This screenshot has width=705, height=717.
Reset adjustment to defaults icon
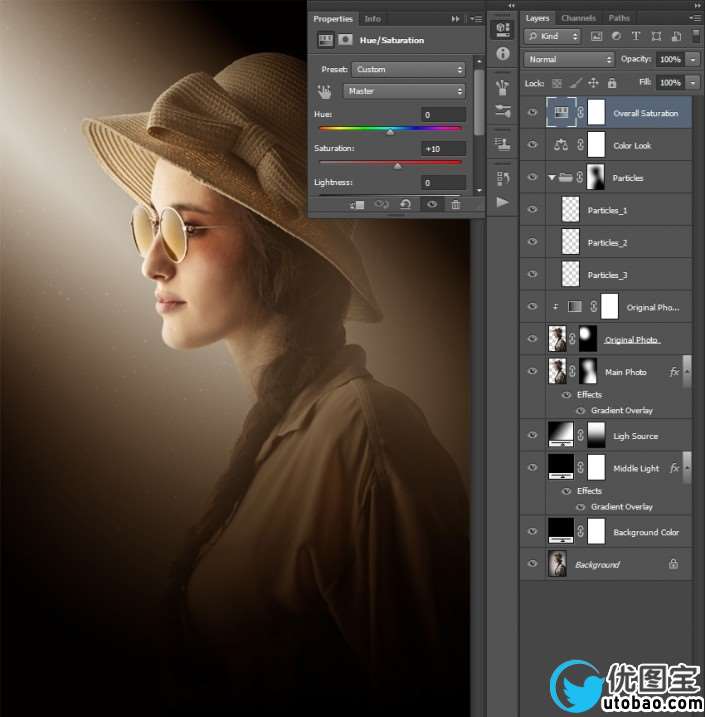[x=405, y=204]
